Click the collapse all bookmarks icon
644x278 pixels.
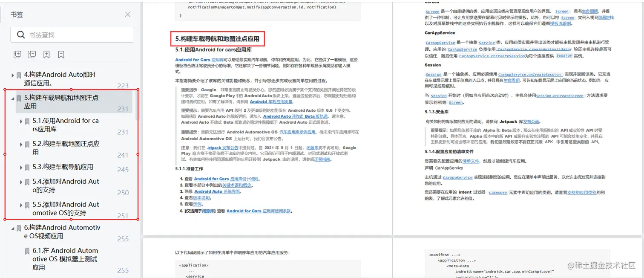click(x=31, y=55)
